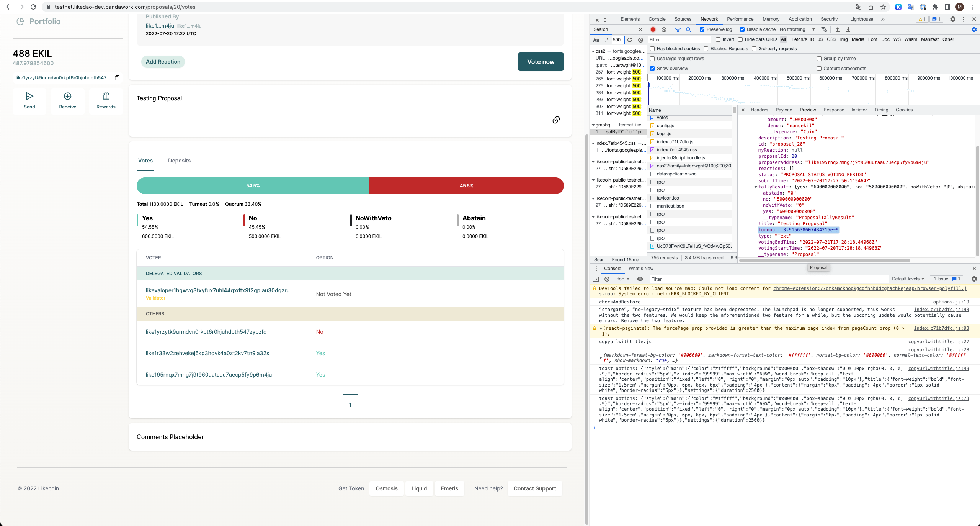Check the Blocked Requests checkbox

pyautogui.click(x=706, y=49)
